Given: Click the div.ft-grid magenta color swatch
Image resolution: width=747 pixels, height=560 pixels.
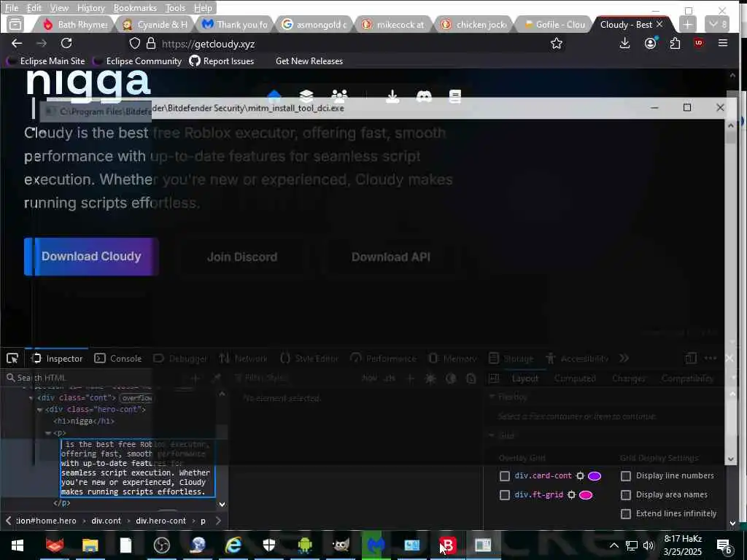Looking at the screenshot, I should pyautogui.click(x=586, y=495).
